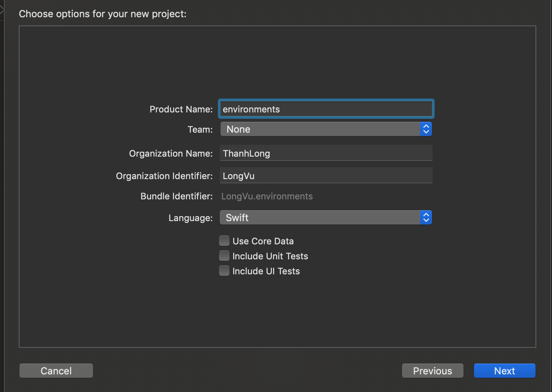Click the Include Unit Tests label
552x392 pixels.
pyautogui.click(x=270, y=256)
